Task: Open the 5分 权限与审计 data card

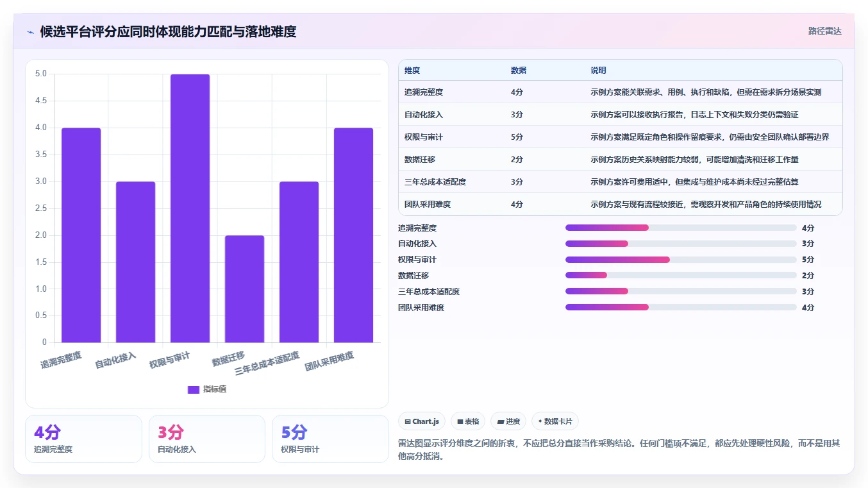Action: tap(330, 439)
